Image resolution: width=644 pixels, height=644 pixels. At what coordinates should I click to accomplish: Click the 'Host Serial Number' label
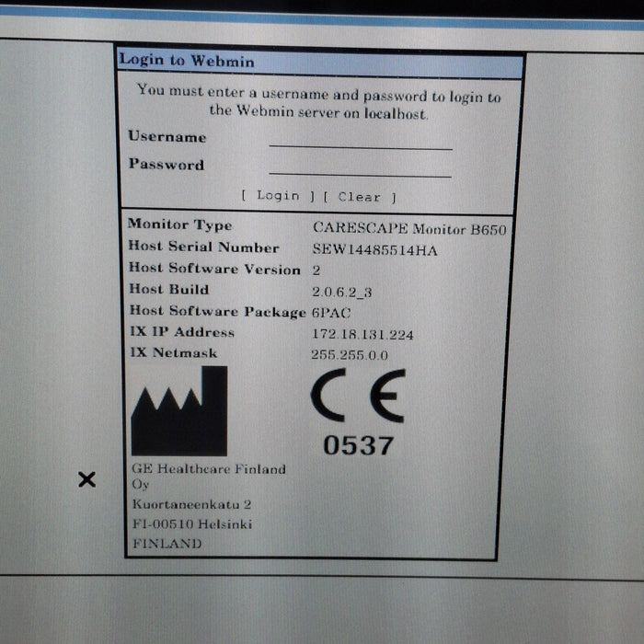(x=203, y=247)
